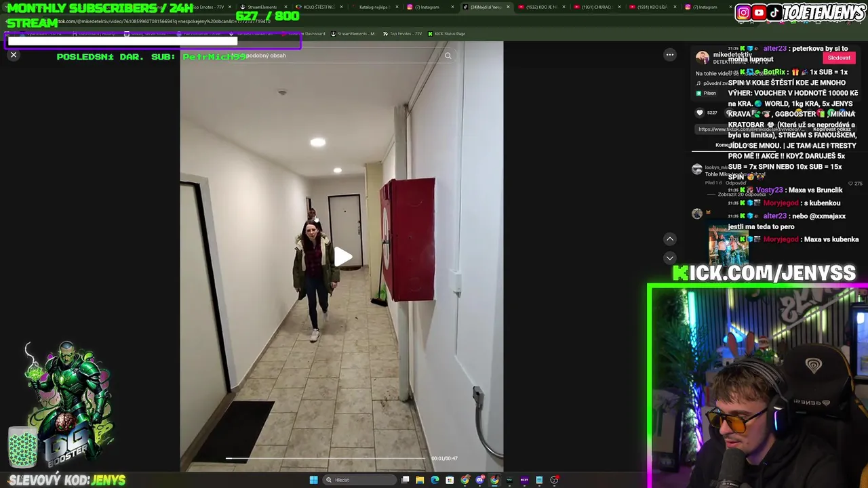The image size is (868, 488).
Task: Follow mikedetektiv with the Sledovat button
Action: (839, 58)
